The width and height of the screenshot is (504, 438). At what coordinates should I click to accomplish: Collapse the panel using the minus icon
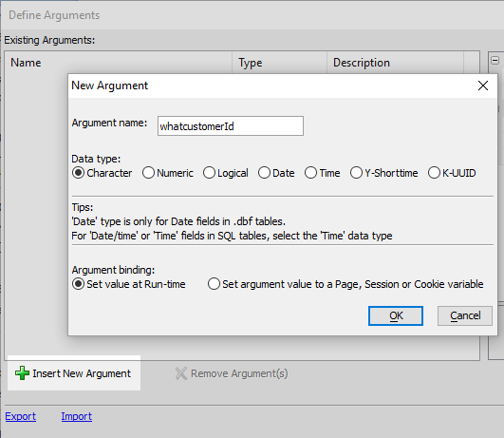(x=495, y=60)
